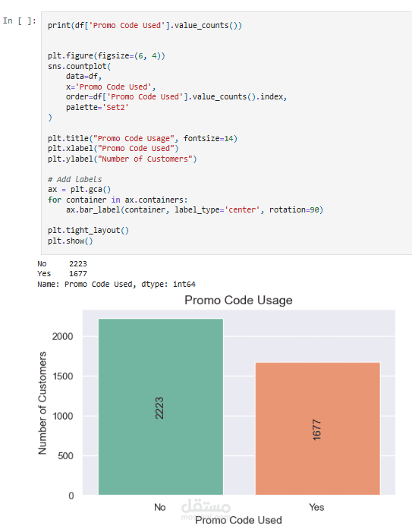Click the 2223 label inside the bar
412x532 pixels.
(x=159, y=408)
